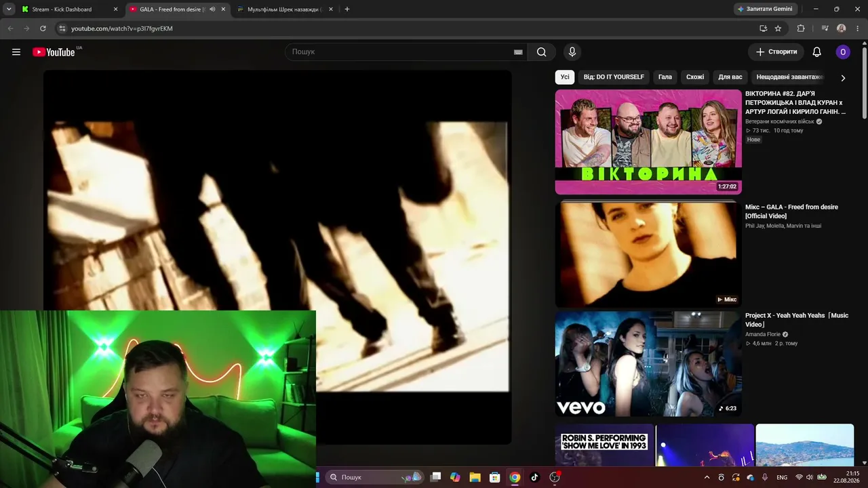Click the Створити button
The image size is (868, 488).
(x=776, y=52)
